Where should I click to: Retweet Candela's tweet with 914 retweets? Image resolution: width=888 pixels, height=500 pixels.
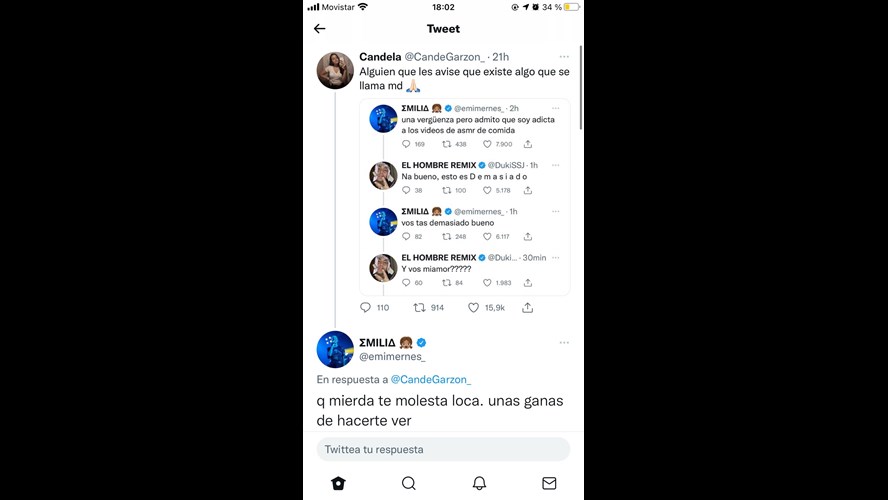(x=419, y=307)
